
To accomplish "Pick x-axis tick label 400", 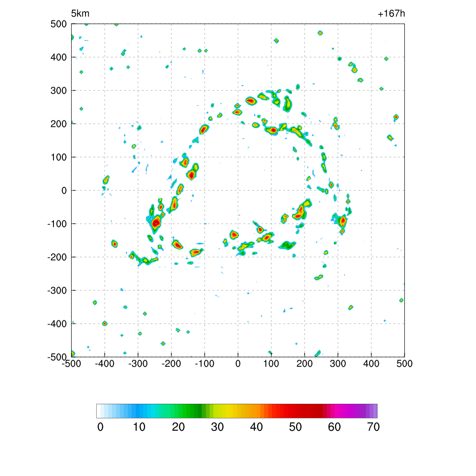I will [x=371, y=364].
